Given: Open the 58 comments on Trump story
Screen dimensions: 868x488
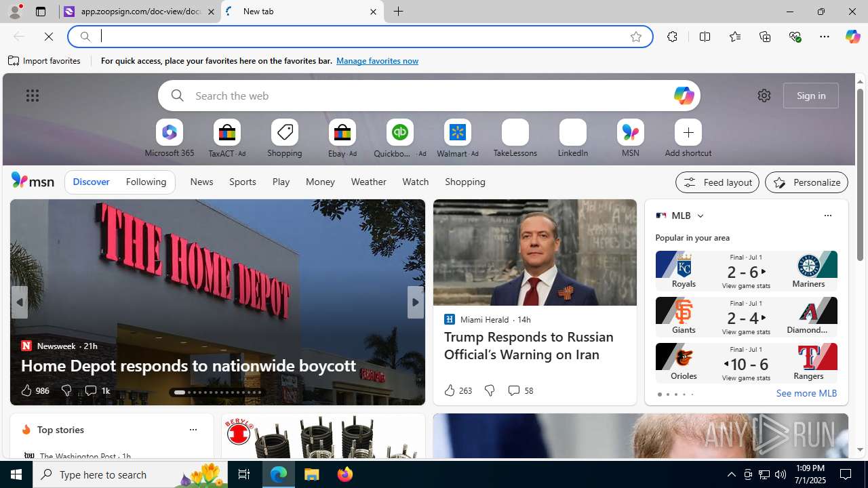Looking at the screenshot, I should click(x=520, y=390).
